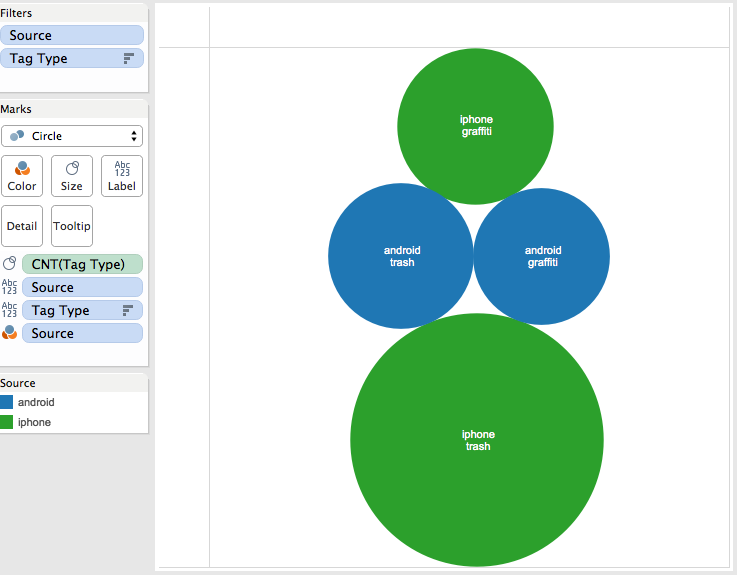Open the Circle mark type dropdown

pyautogui.click(x=72, y=136)
